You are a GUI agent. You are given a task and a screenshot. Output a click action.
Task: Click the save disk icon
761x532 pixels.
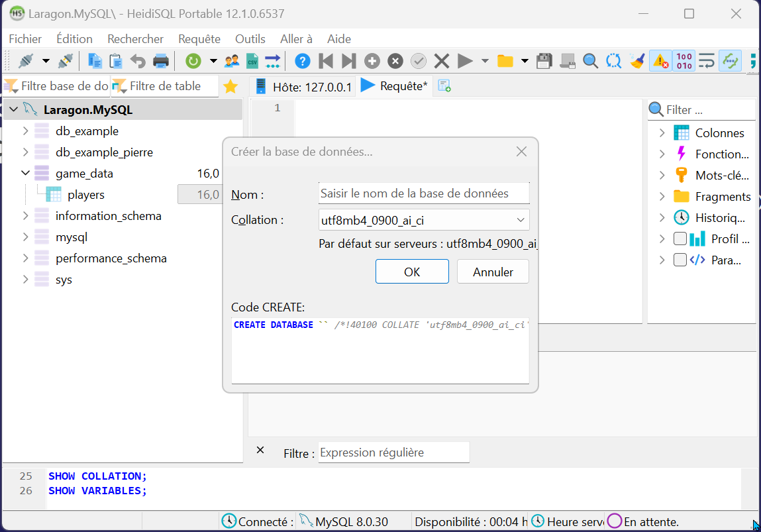544,62
